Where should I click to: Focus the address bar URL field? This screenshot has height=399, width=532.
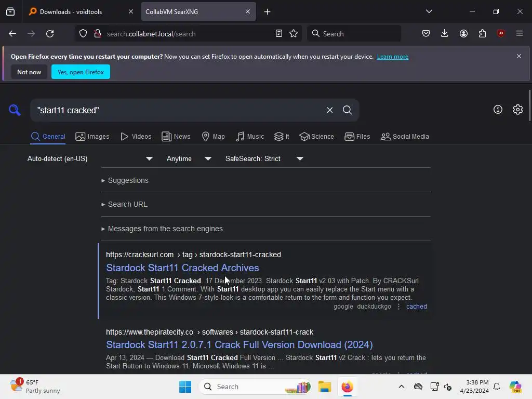(188, 34)
